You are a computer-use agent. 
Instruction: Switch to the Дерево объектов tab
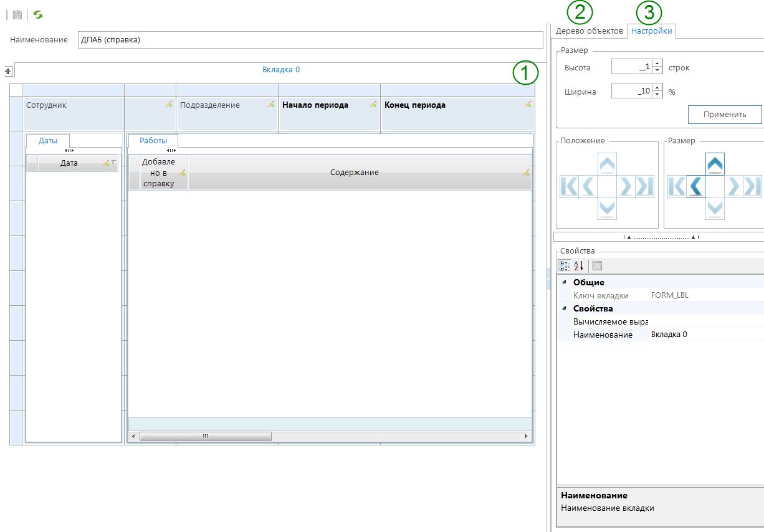click(x=589, y=31)
